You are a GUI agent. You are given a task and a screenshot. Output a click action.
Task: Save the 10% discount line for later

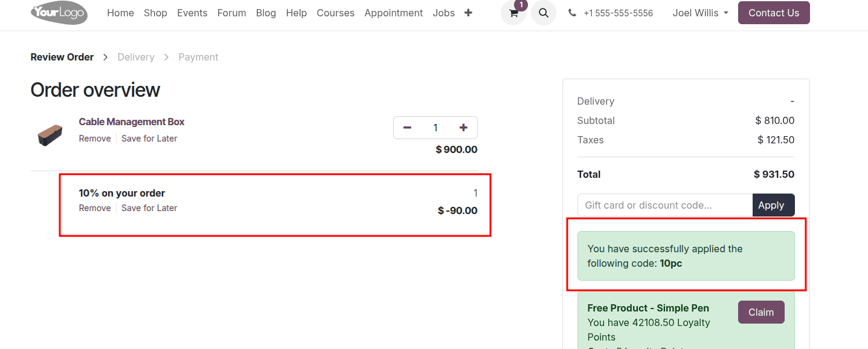(149, 208)
